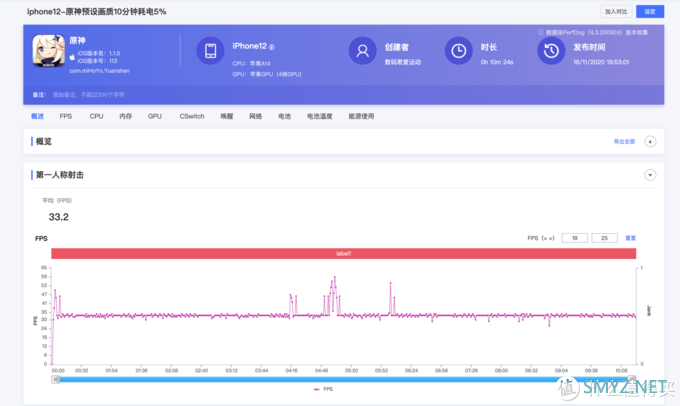
Task: Click the FPS threshold field showing 25
Action: pos(604,238)
